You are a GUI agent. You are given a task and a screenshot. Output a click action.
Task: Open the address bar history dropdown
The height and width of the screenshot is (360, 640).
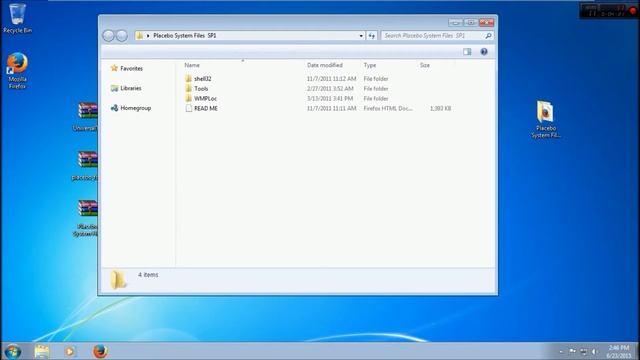(361, 36)
